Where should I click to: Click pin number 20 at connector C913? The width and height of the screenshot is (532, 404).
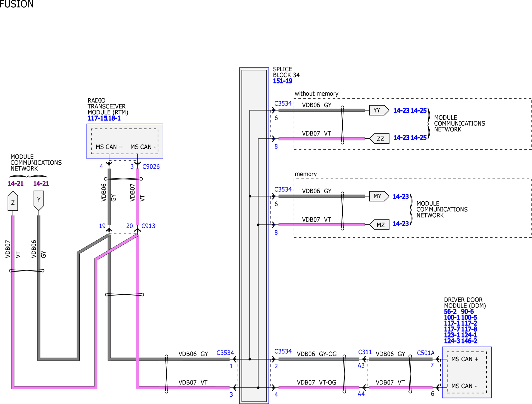point(129,226)
